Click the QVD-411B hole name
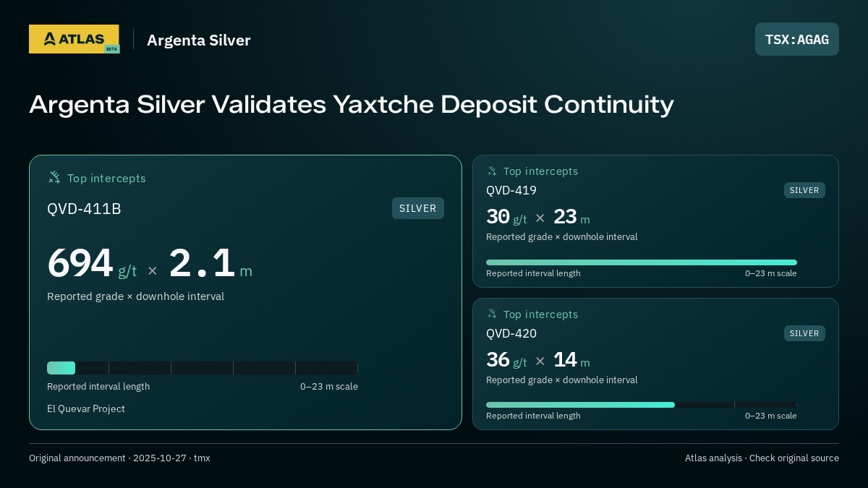The image size is (868, 488). click(84, 209)
